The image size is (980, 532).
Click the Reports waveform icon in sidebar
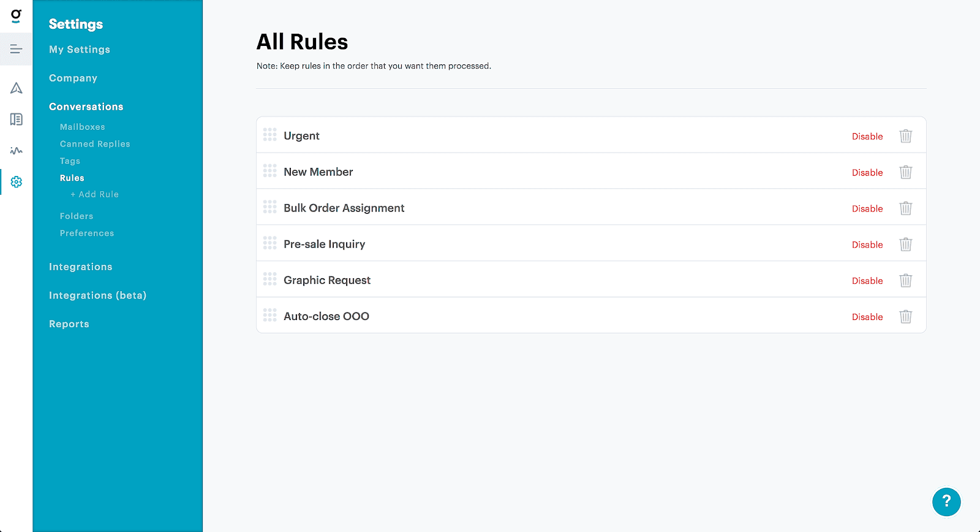pyautogui.click(x=17, y=151)
